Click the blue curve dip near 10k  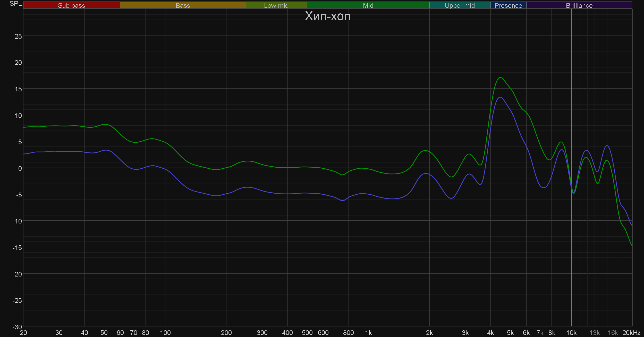coord(573,193)
